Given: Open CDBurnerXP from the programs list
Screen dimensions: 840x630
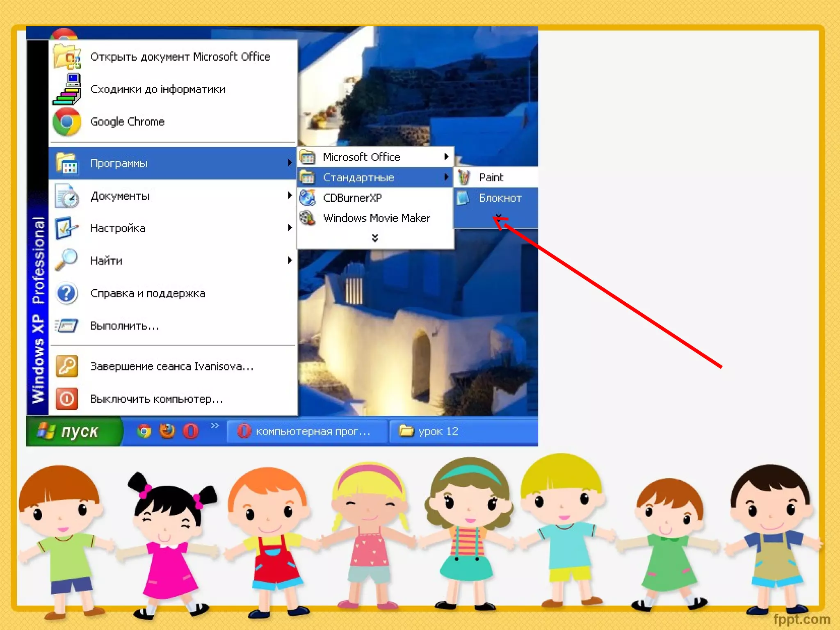Looking at the screenshot, I should coord(352,198).
